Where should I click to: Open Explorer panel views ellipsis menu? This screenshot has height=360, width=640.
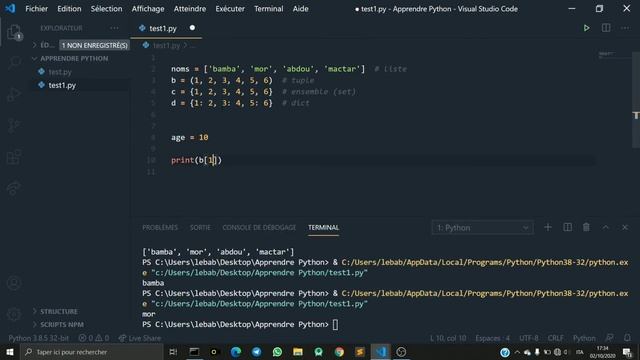click(114, 28)
